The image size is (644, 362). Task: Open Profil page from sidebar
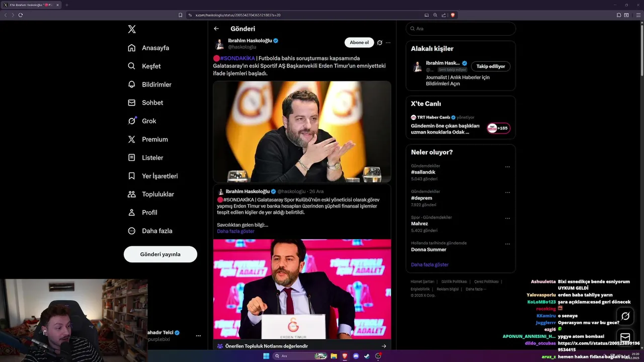[x=142, y=212]
